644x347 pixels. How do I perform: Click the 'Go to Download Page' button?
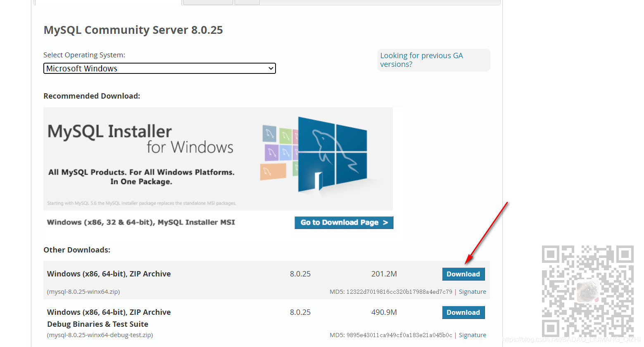coord(344,222)
